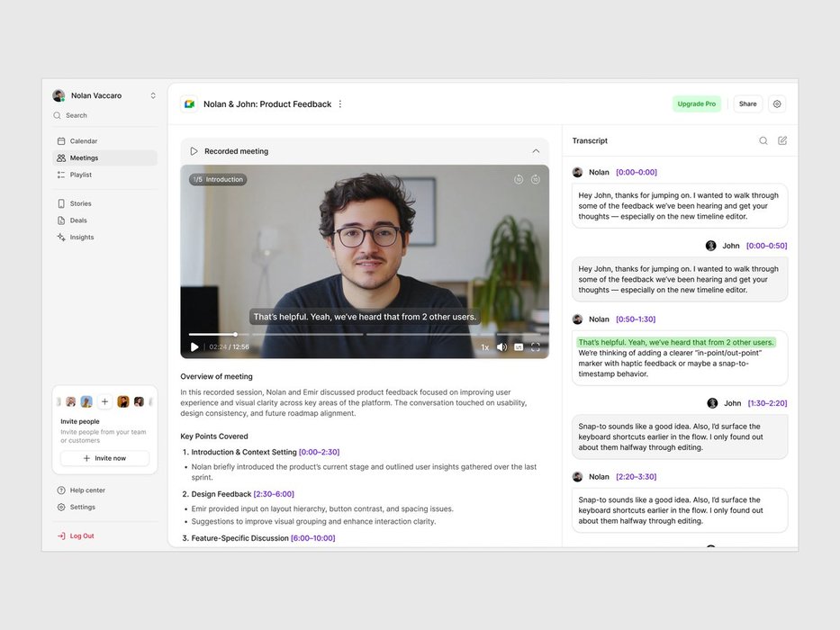Play the recorded meeting video

[194, 347]
